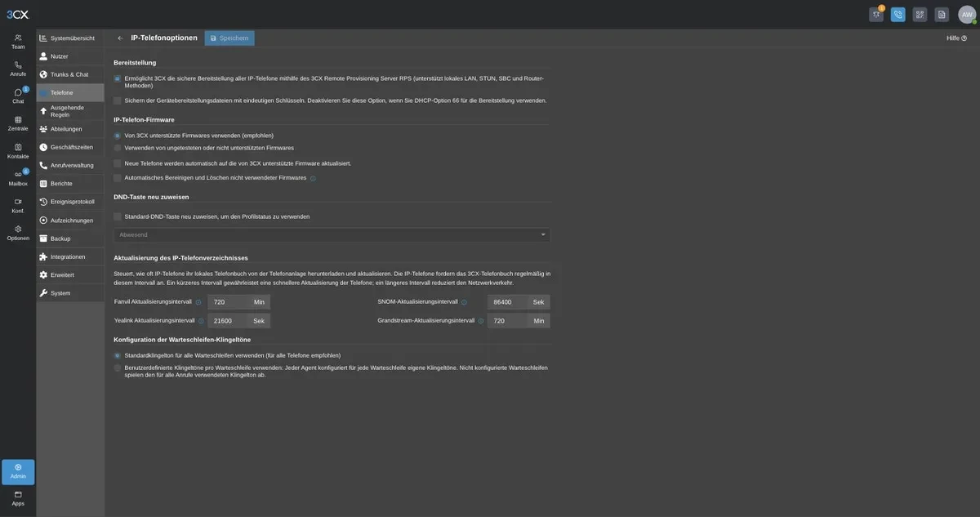
Task: Expand Erweitert in the admin menu
Action: (x=70, y=275)
